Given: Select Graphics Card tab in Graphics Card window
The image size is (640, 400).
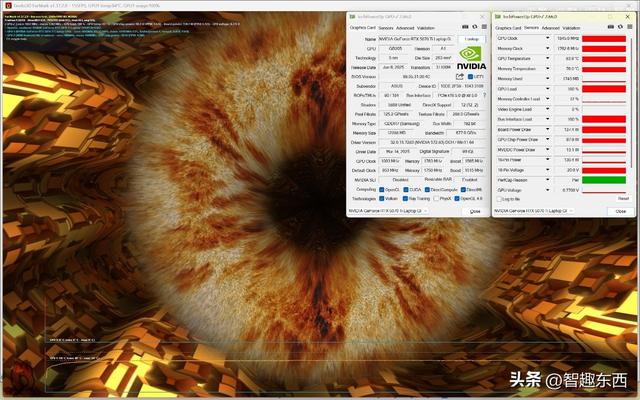Looking at the screenshot, I should (362, 28).
